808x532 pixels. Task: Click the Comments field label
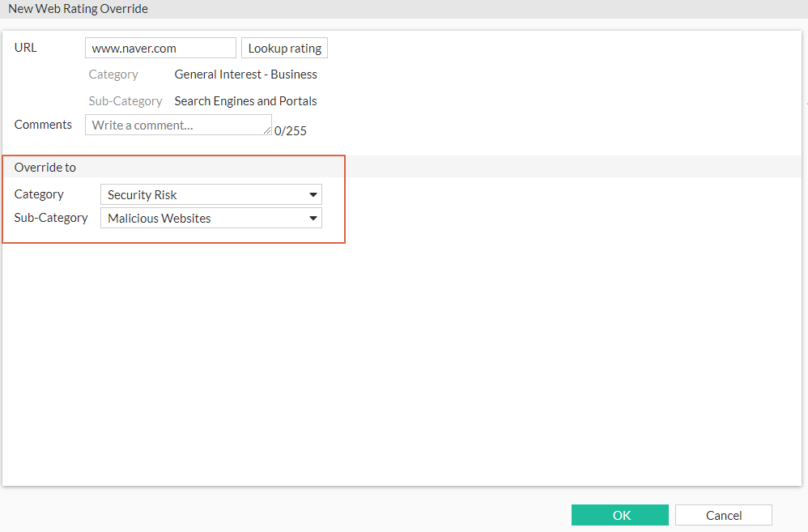point(43,124)
